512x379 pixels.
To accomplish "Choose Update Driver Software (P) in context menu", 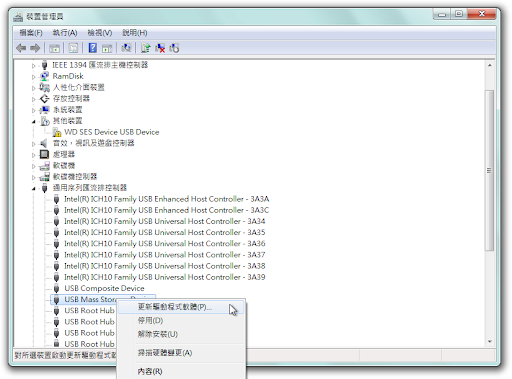I will 181,307.
